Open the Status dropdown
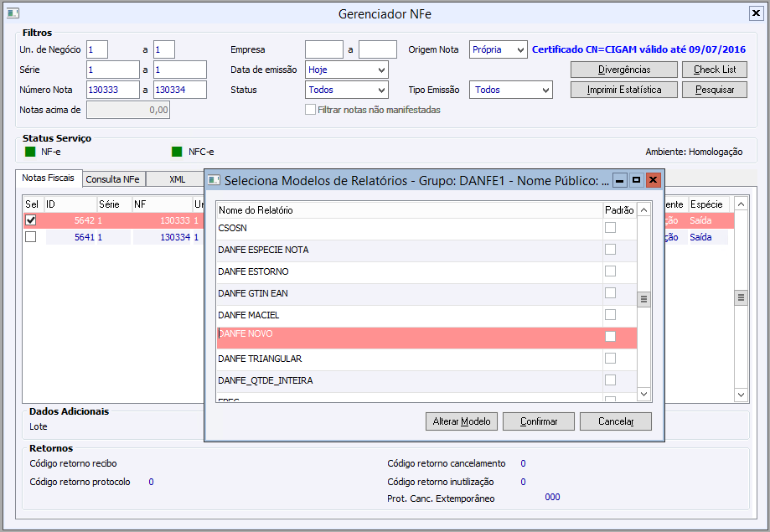The width and height of the screenshot is (770, 532). pos(381,90)
